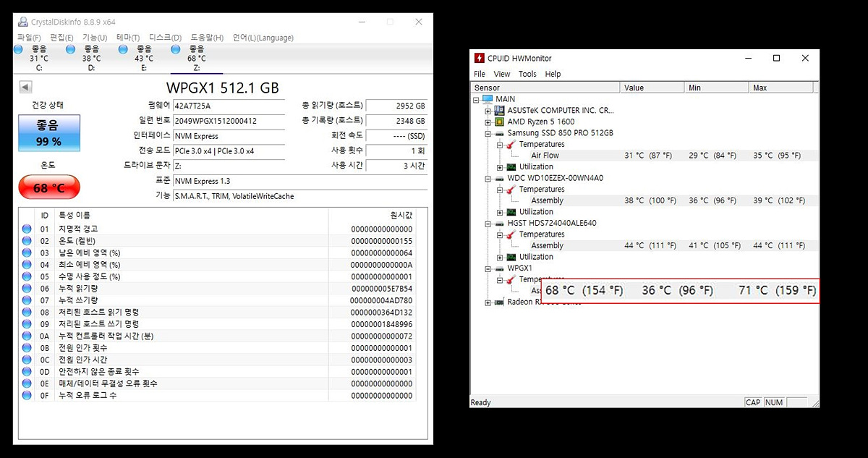Click the WDC WD10EZEX drive icon
Screen dimensions: 868x458
(499, 178)
